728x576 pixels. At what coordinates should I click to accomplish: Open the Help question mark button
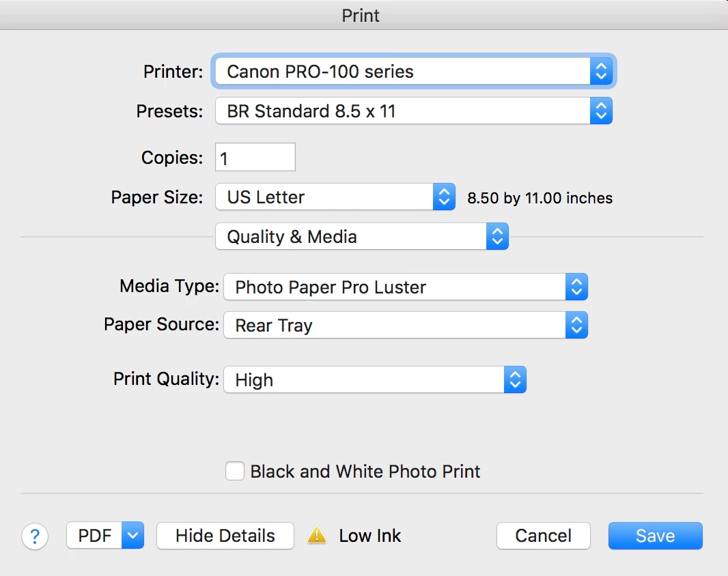(35, 536)
